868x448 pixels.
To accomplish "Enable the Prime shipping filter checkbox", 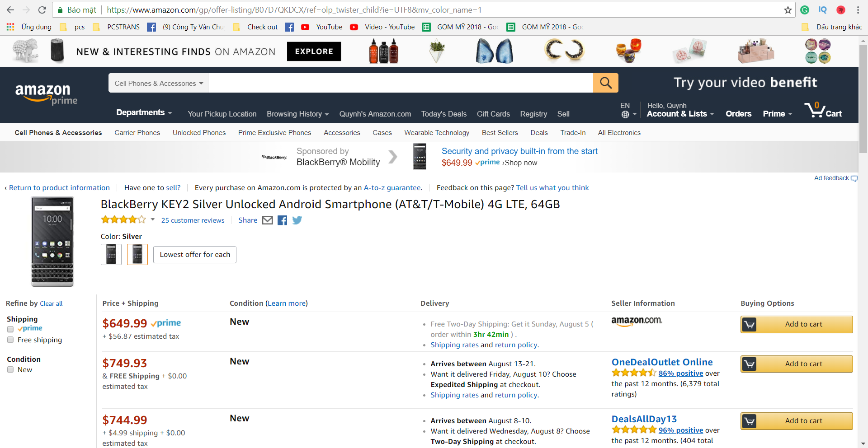I will (x=10, y=329).
